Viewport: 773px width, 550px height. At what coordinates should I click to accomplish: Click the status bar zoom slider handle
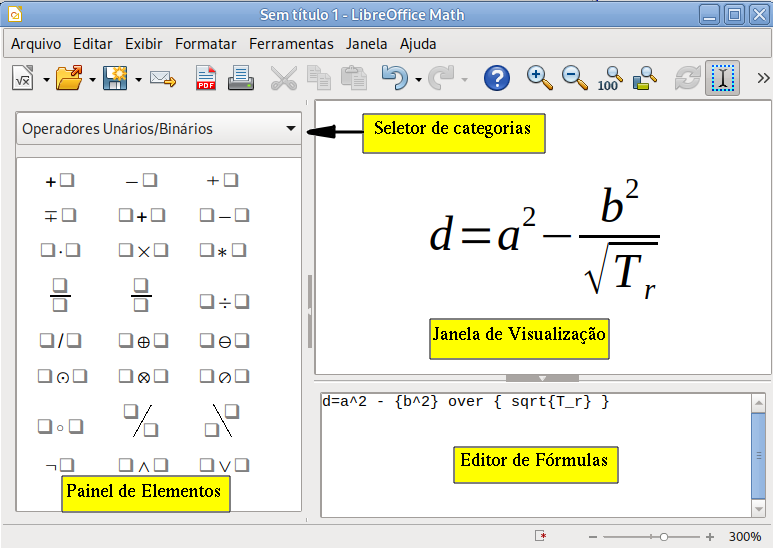click(664, 537)
